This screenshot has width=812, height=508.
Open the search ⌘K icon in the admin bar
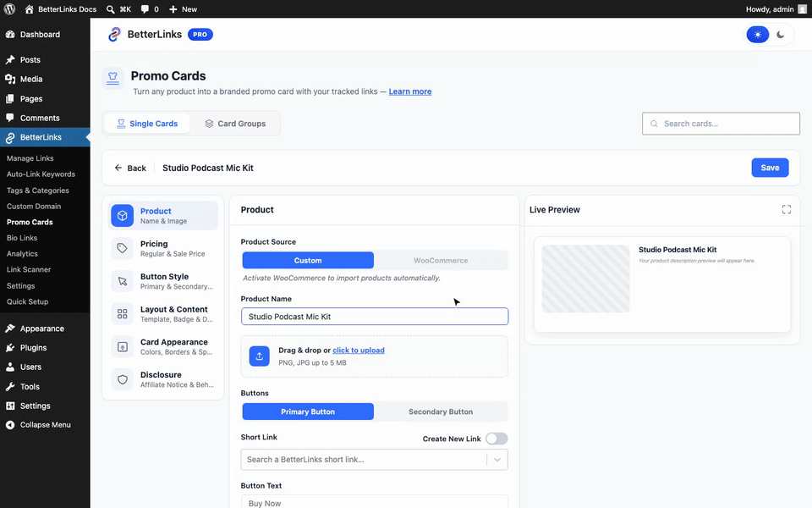110,8
